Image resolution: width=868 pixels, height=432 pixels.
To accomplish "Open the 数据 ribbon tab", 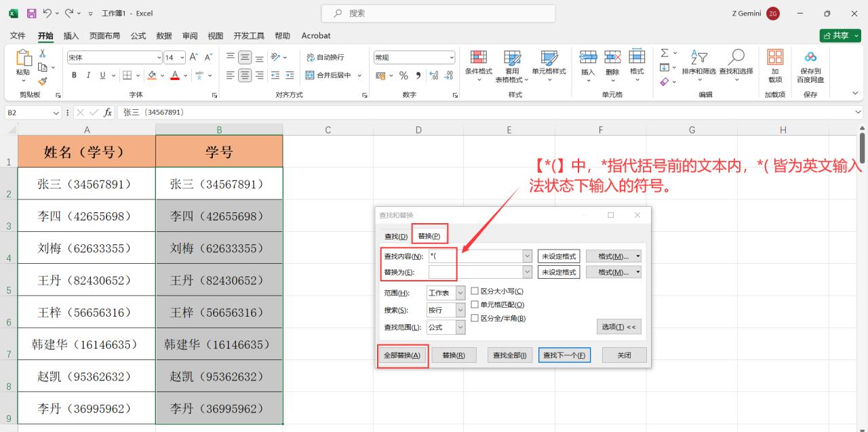I will coord(164,35).
